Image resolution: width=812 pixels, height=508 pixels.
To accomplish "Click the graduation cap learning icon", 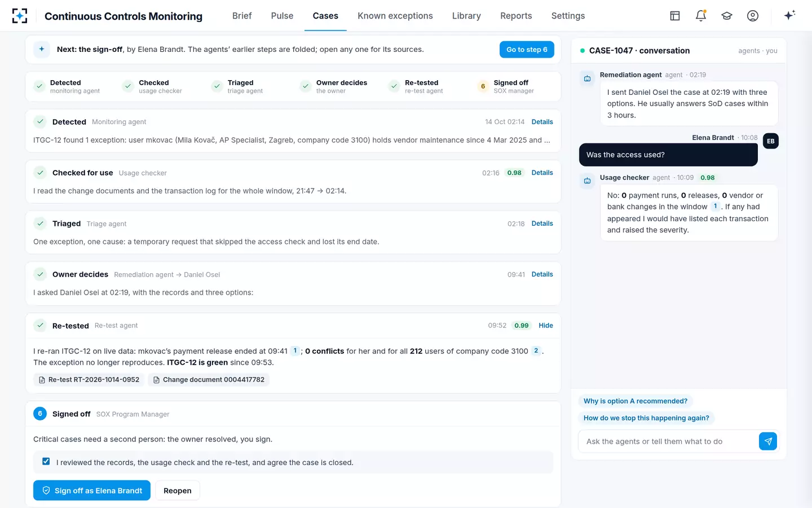I will coord(727,16).
